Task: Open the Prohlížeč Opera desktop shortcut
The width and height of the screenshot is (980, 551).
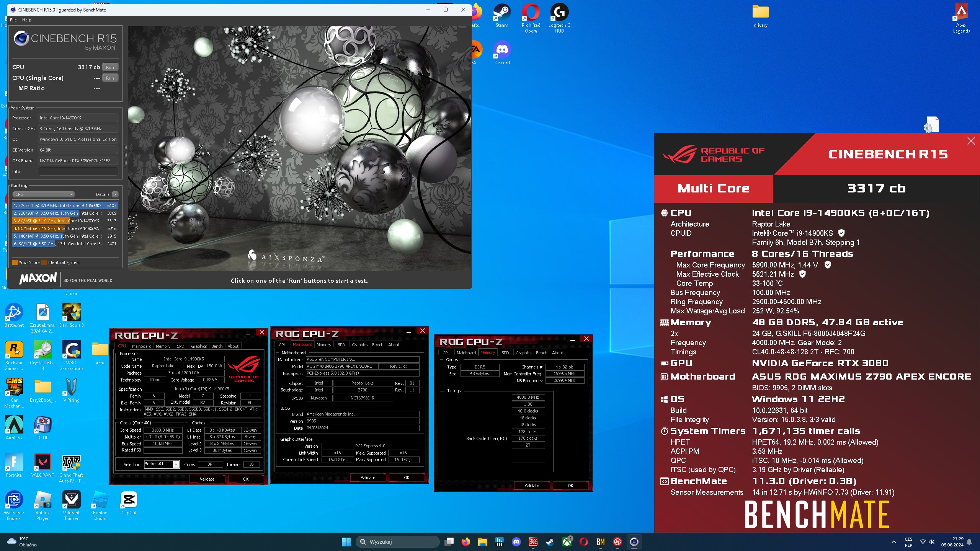Action: (x=531, y=18)
